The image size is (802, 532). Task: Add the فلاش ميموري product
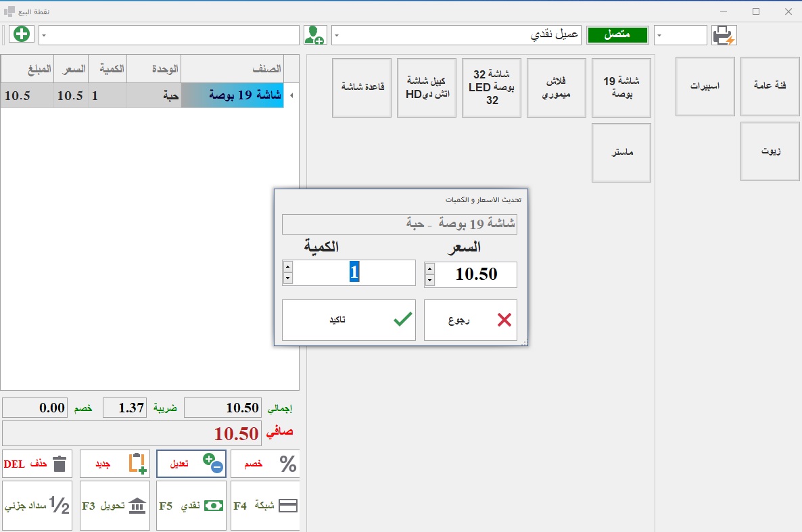556,88
